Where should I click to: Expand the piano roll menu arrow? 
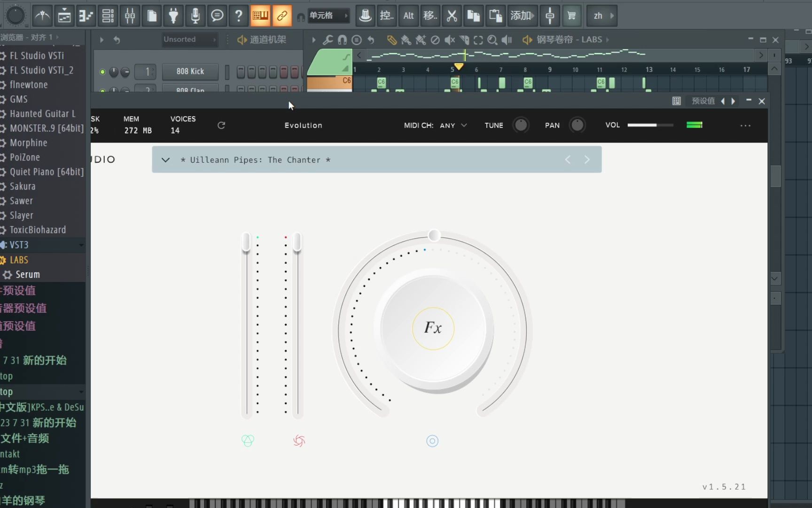314,40
